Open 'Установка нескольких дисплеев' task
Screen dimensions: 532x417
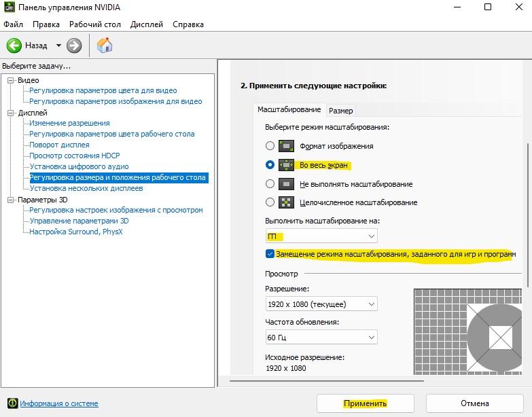point(86,188)
